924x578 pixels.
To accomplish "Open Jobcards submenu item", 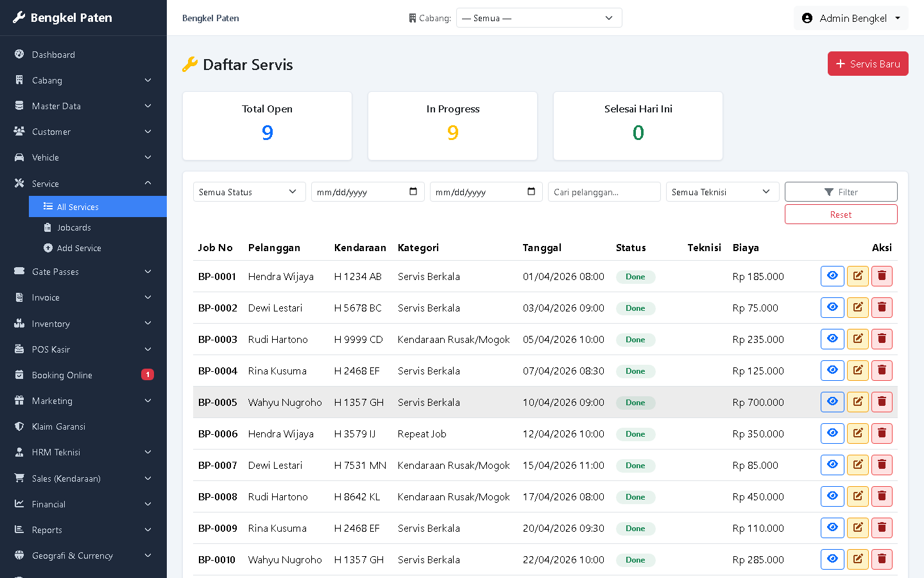I will [x=98, y=227].
